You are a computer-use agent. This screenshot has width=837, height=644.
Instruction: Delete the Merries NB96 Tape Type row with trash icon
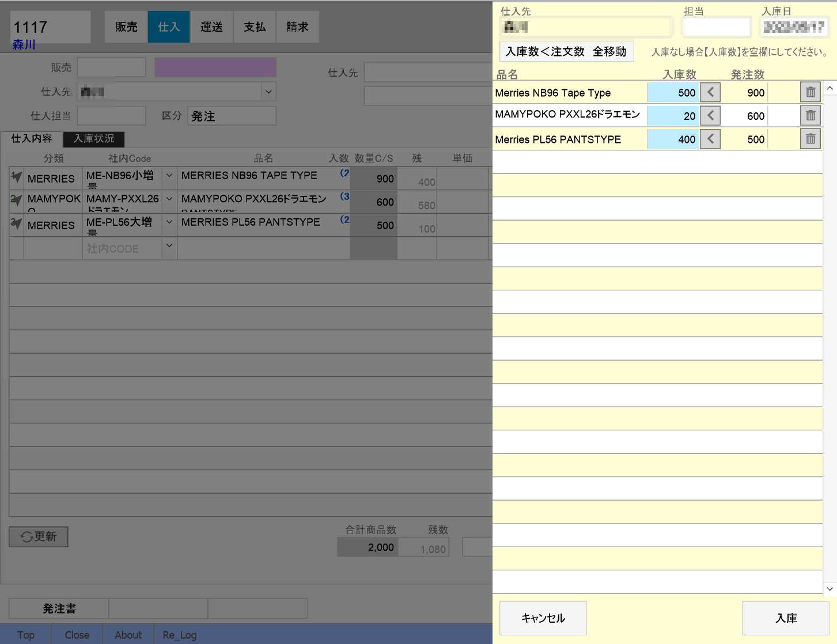tap(811, 92)
